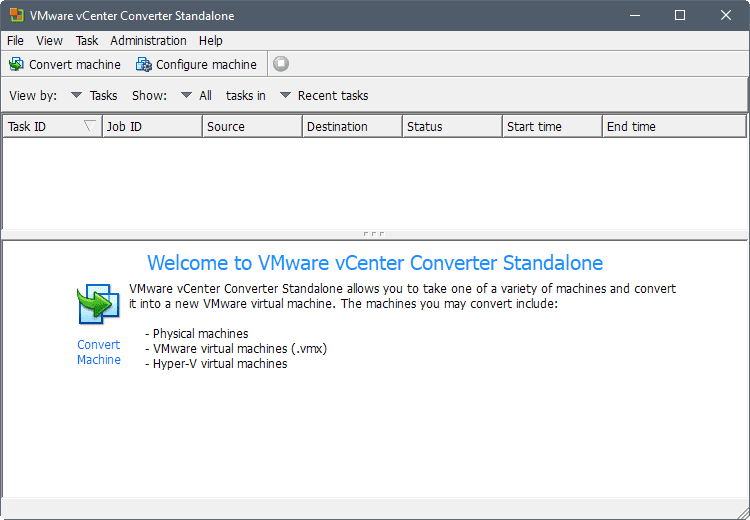The height and width of the screenshot is (520, 750).
Task: Open the Task menu
Action: coord(87,40)
